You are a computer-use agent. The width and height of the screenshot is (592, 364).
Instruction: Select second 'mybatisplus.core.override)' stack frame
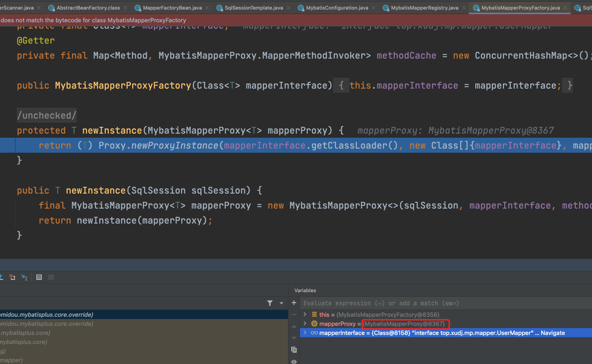tap(144, 324)
